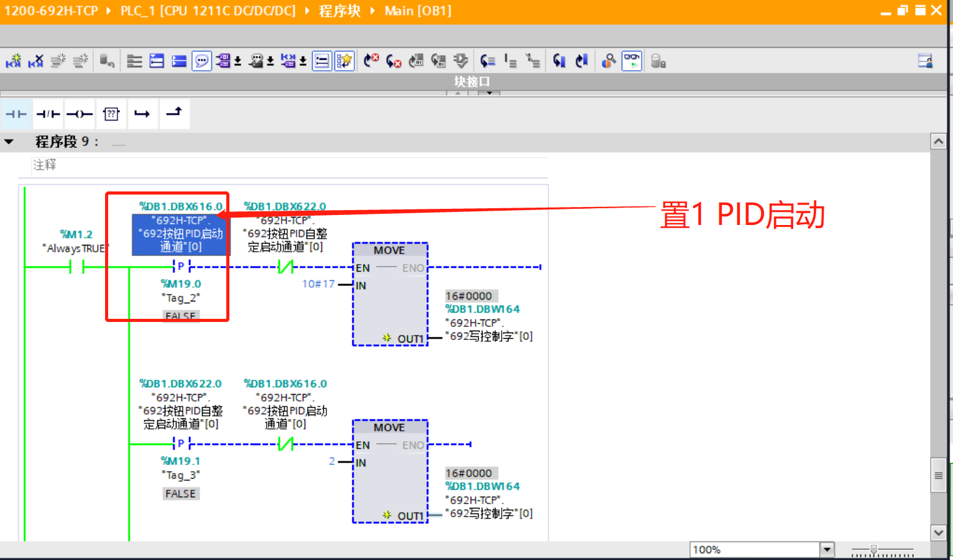
Task: Click the vertical scrollbar down arrow
Action: click(938, 533)
